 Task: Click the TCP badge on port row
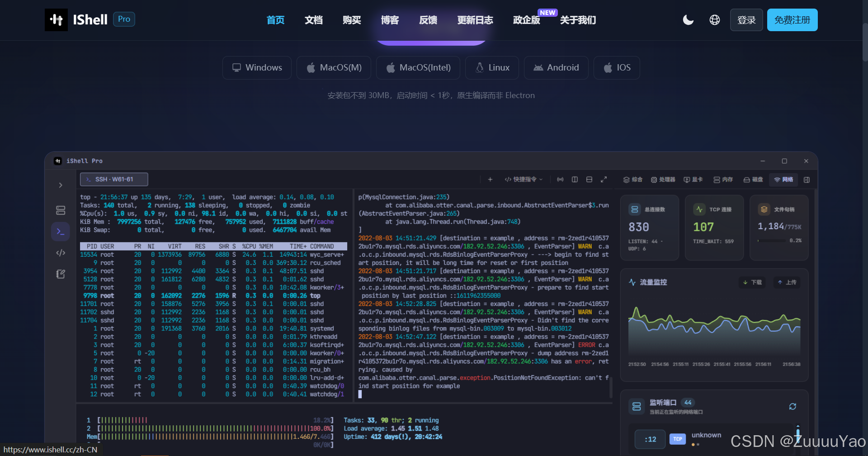point(677,439)
